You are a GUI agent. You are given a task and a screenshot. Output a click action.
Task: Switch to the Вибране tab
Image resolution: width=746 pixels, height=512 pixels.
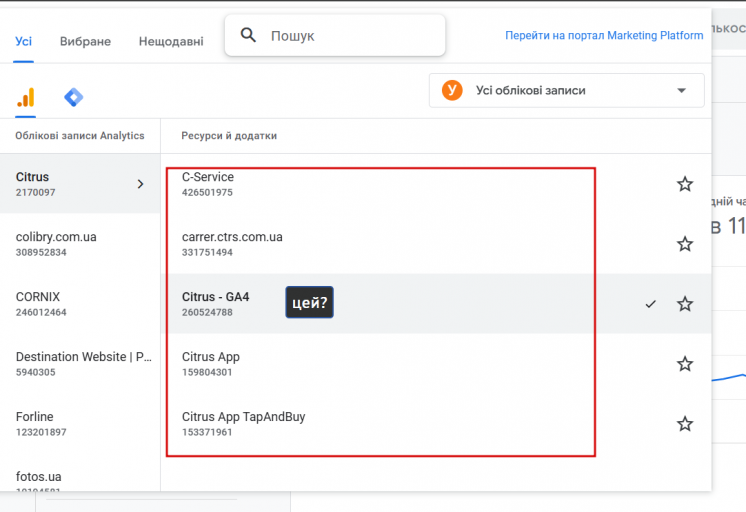click(85, 41)
